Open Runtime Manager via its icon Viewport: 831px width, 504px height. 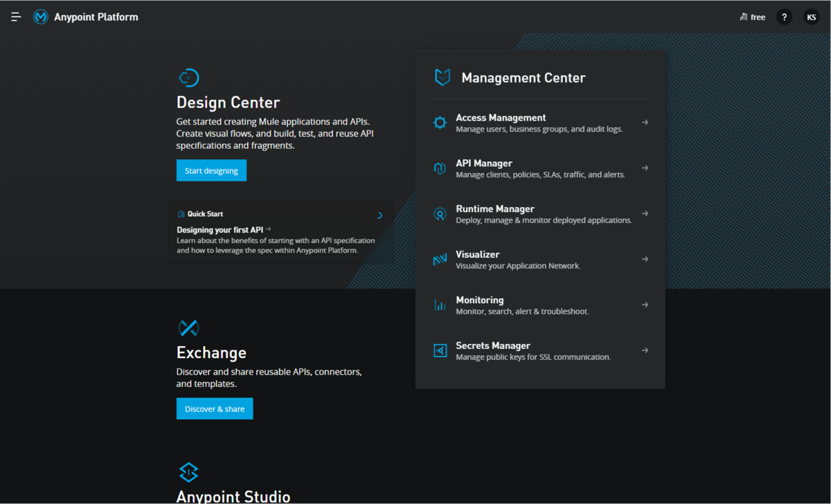[x=440, y=213]
